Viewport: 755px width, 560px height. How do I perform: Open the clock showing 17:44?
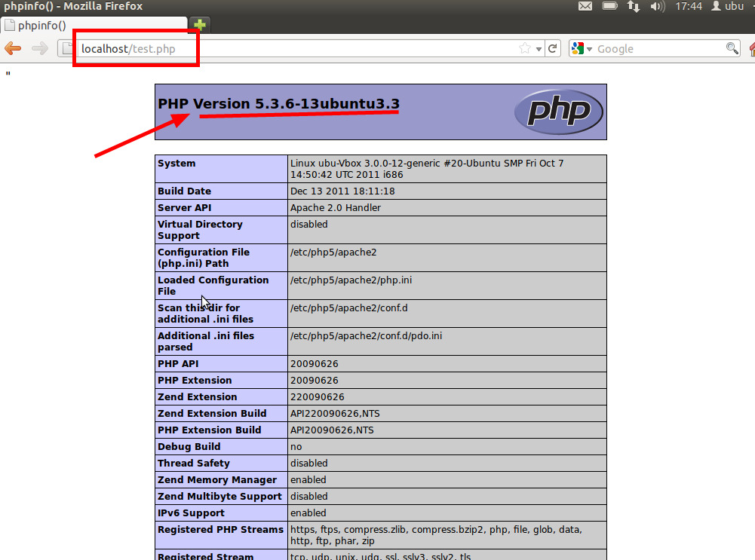[689, 6]
